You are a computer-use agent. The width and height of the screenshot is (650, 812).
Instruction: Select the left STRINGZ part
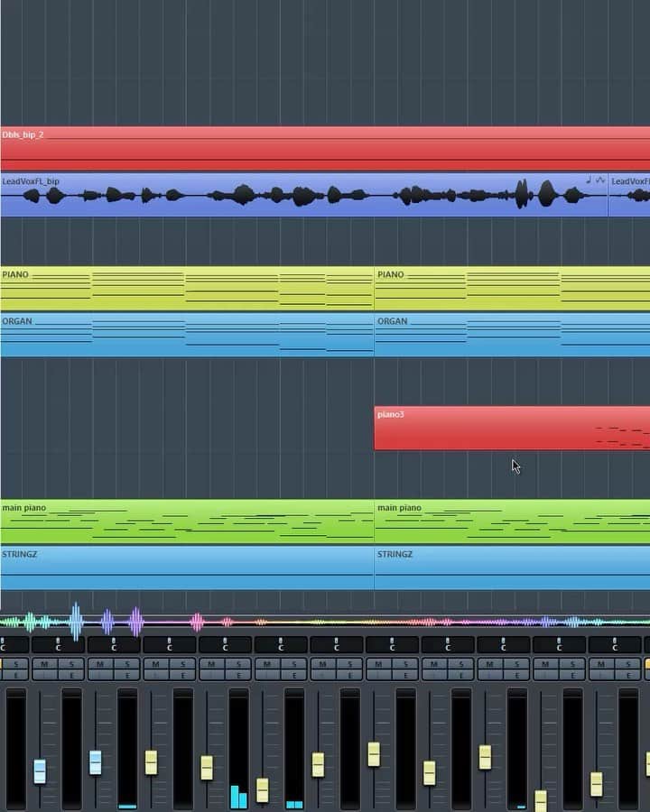click(x=187, y=567)
